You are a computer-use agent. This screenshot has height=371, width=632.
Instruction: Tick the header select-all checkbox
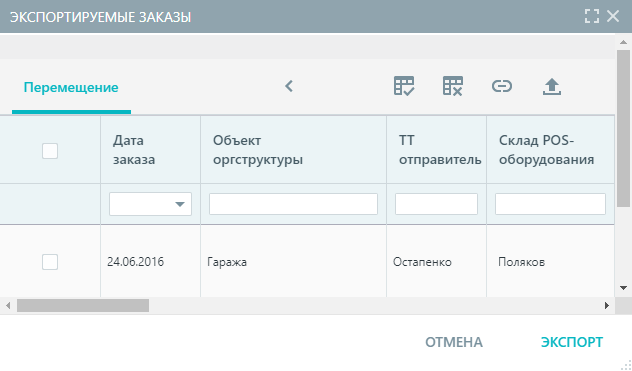click(50, 151)
